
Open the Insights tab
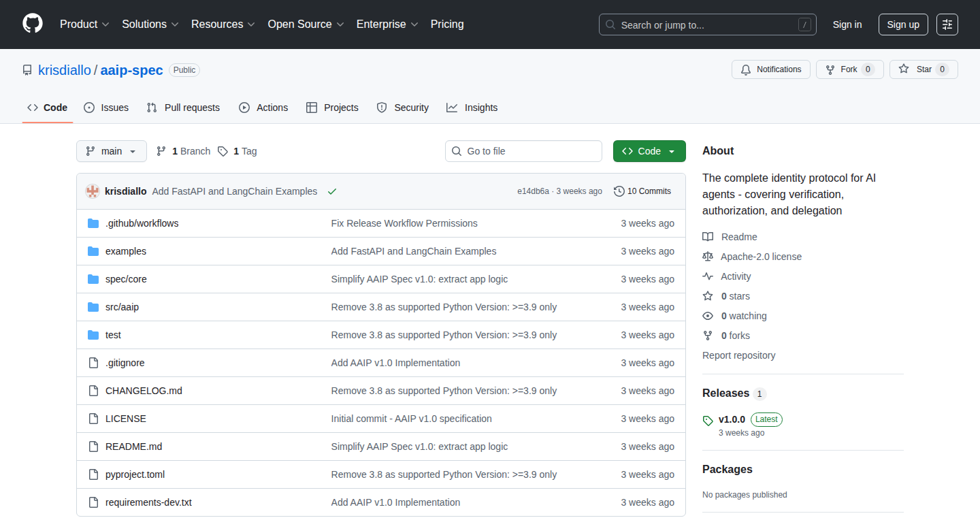(472, 108)
